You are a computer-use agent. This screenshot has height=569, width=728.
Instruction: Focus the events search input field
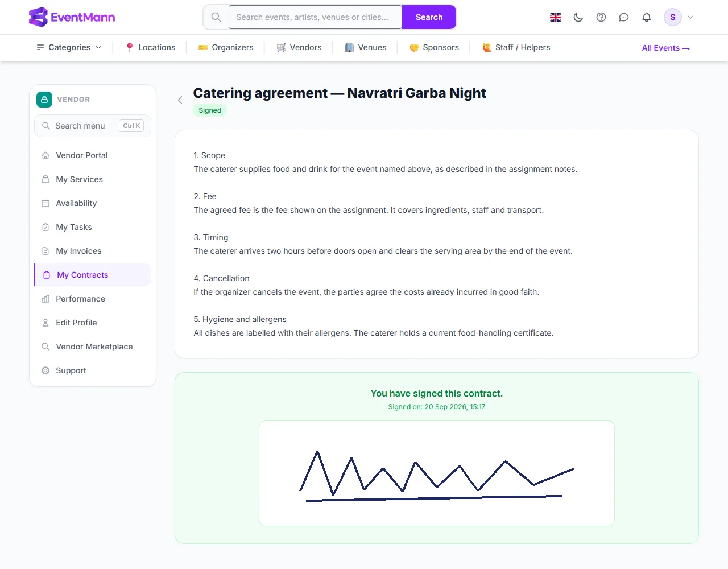[316, 17]
